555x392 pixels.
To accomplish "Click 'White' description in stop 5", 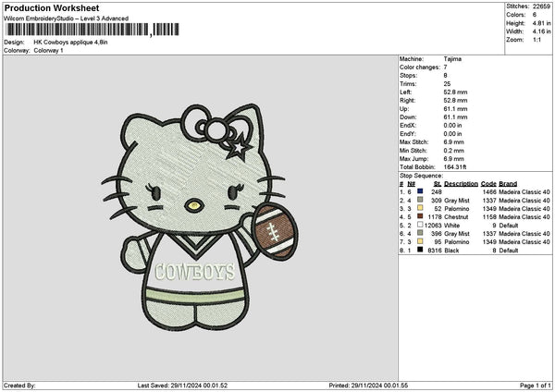I will point(452,226).
